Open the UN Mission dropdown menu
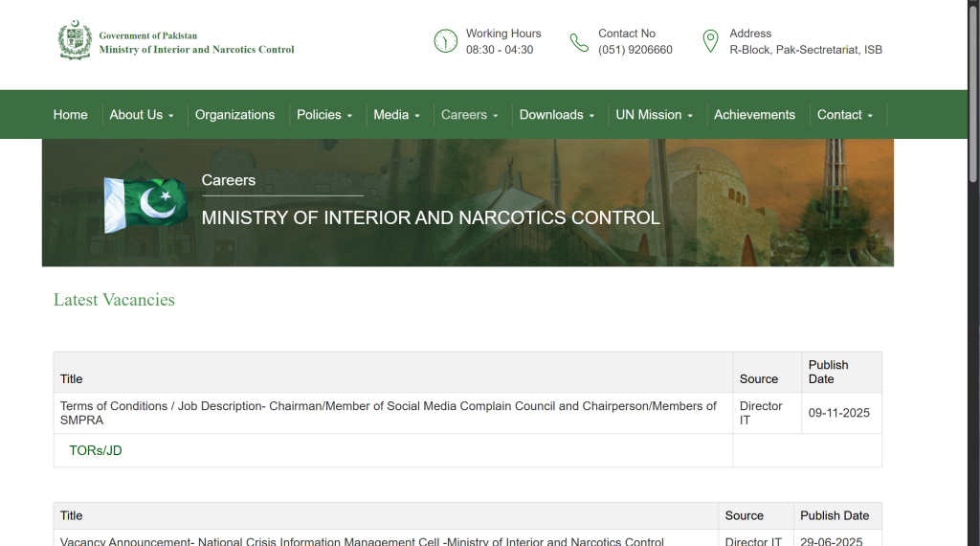Image resolution: width=980 pixels, height=546 pixels. (x=655, y=115)
